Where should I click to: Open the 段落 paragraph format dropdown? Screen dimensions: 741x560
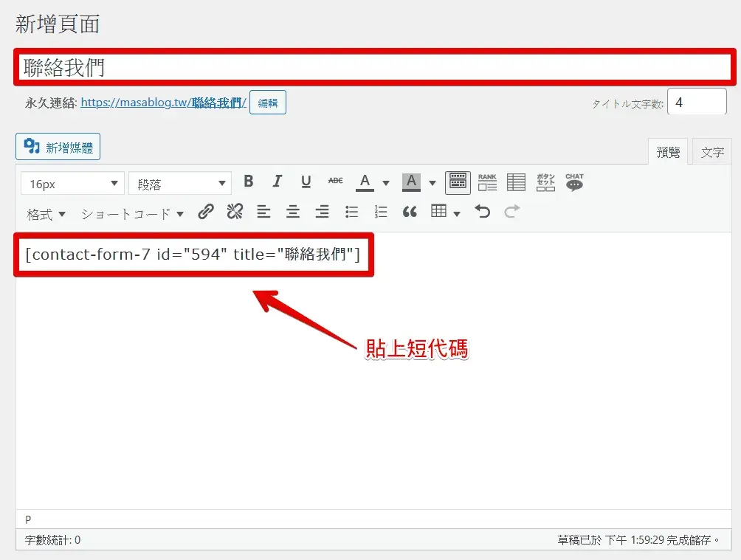180,184
